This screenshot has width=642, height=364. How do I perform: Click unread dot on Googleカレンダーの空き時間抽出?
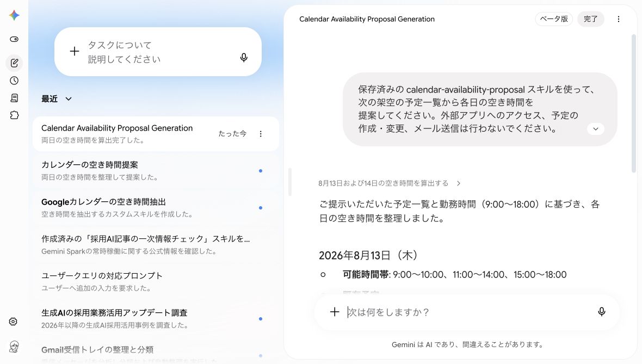coord(261,208)
